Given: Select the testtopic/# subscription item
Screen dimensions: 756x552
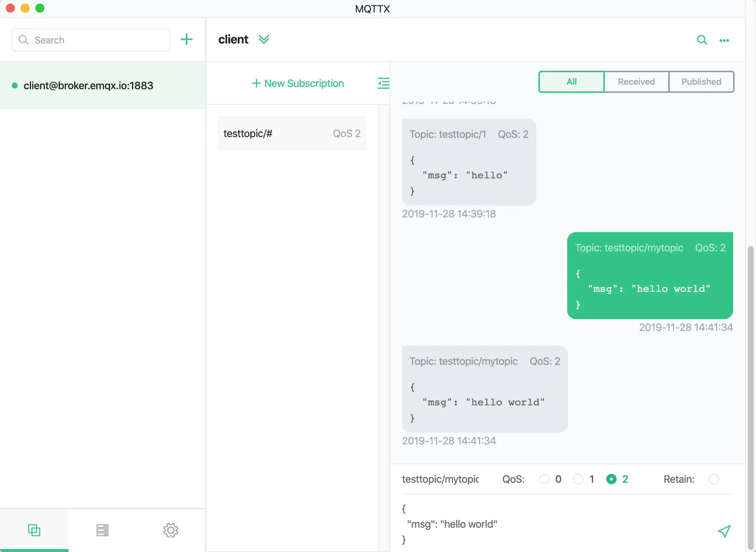Looking at the screenshot, I should [x=292, y=133].
